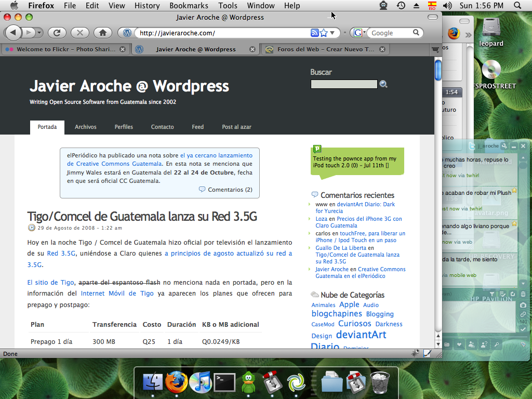Click the twhirl timeline scroll up arrow

523,157
